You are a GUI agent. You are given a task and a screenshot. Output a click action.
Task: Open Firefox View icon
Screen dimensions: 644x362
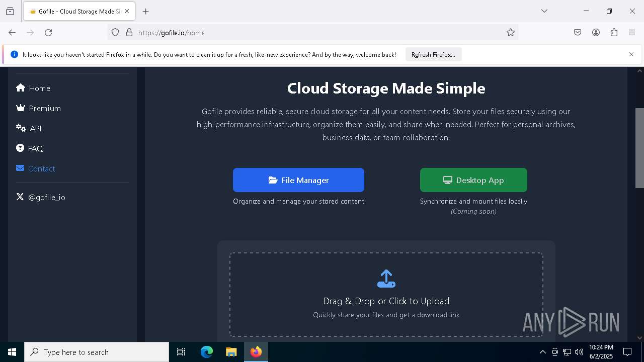pyautogui.click(x=10, y=11)
